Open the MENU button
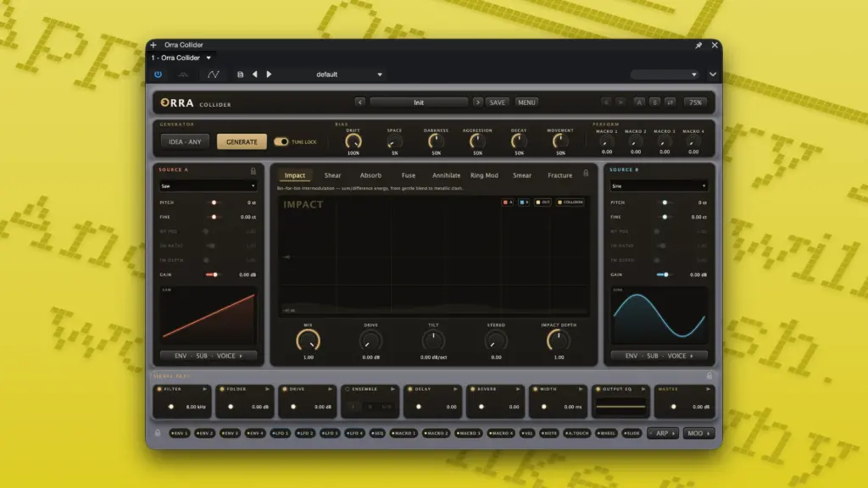The height and width of the screenshot is (488, 868). (x=526, y=103)
